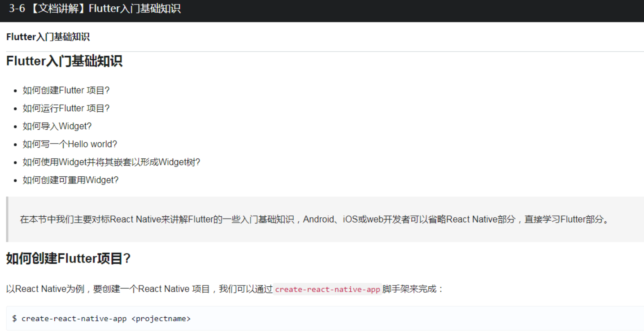Select list item '如何创建Flutter 项目?'
Screen dimensions: 644x333
click(66, 90)
